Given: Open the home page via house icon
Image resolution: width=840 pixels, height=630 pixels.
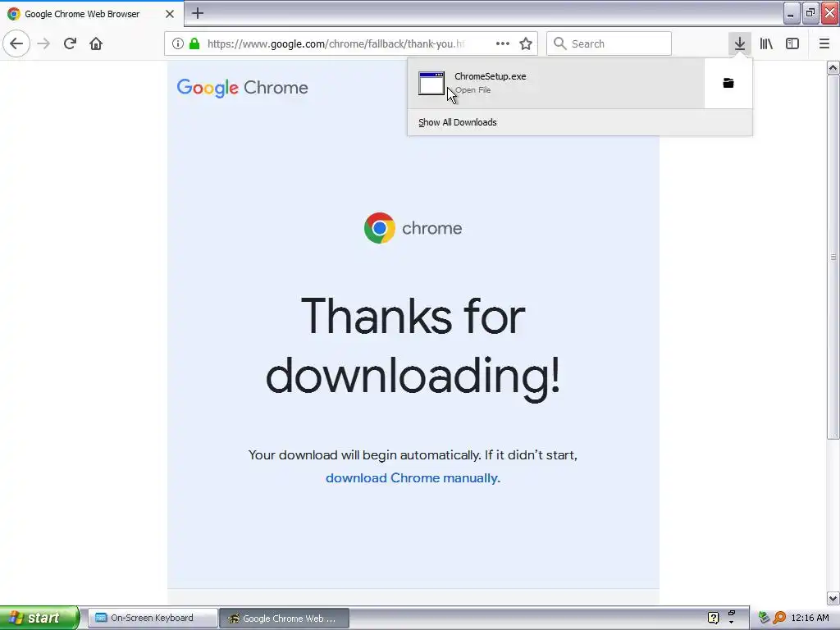Looking at the screenshot, I should [96, 43].
